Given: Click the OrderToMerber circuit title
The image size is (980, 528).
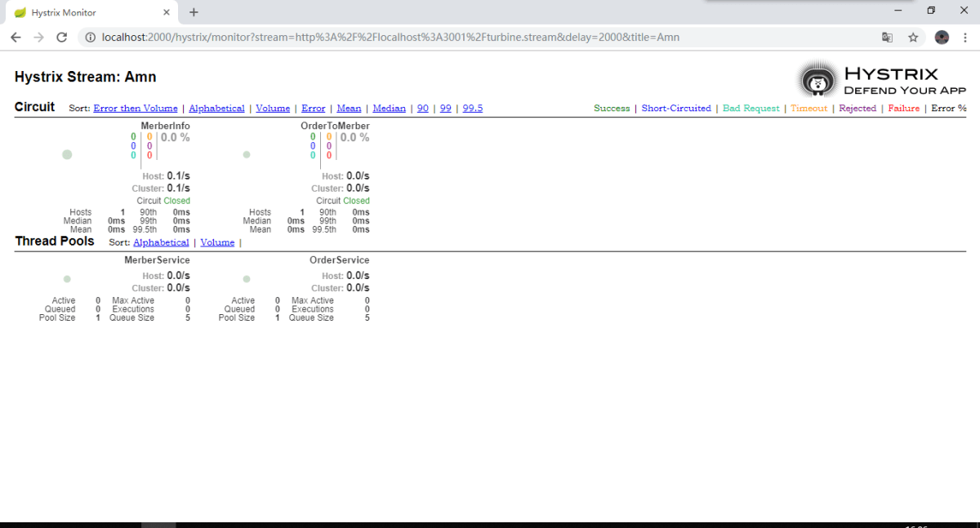Looking at the screenshot, I should tap(335, 126).
